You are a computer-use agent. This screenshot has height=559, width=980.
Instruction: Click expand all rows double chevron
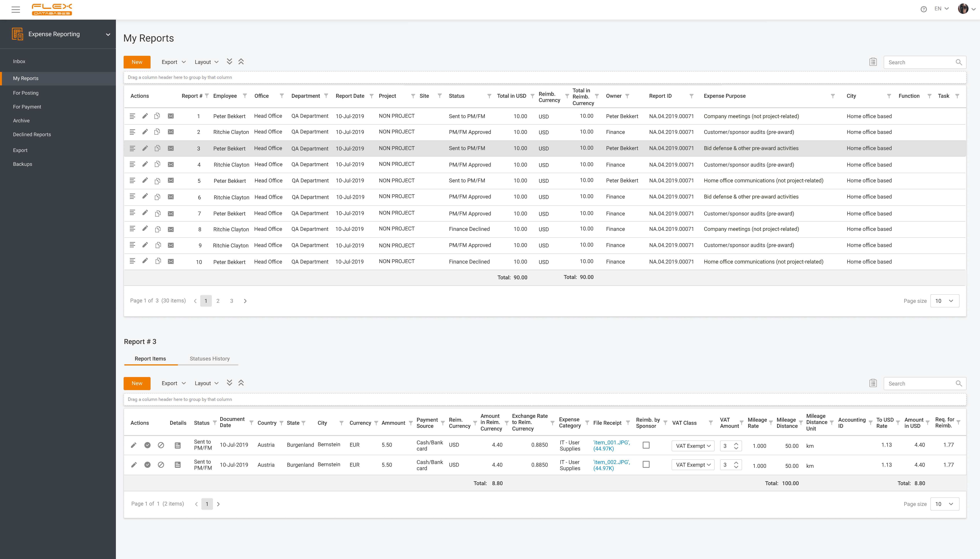pyautogui.click(x=229, y=61)
